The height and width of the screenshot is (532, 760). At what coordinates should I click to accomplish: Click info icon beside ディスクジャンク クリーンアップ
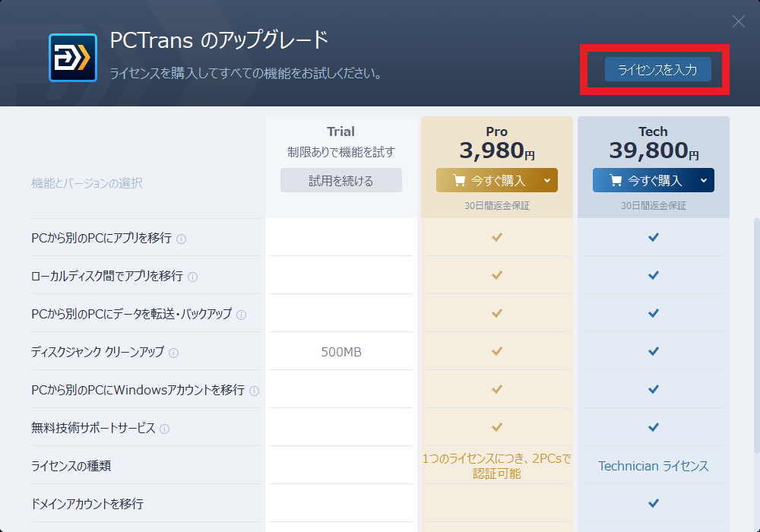pos(173,353)
